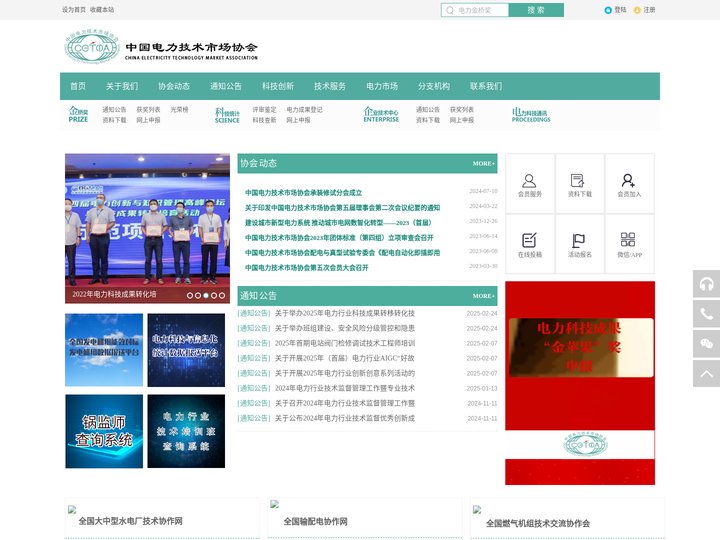The image size is (720, 540).
Task: Click the 科技查新 link
Action: click(264, 120)
